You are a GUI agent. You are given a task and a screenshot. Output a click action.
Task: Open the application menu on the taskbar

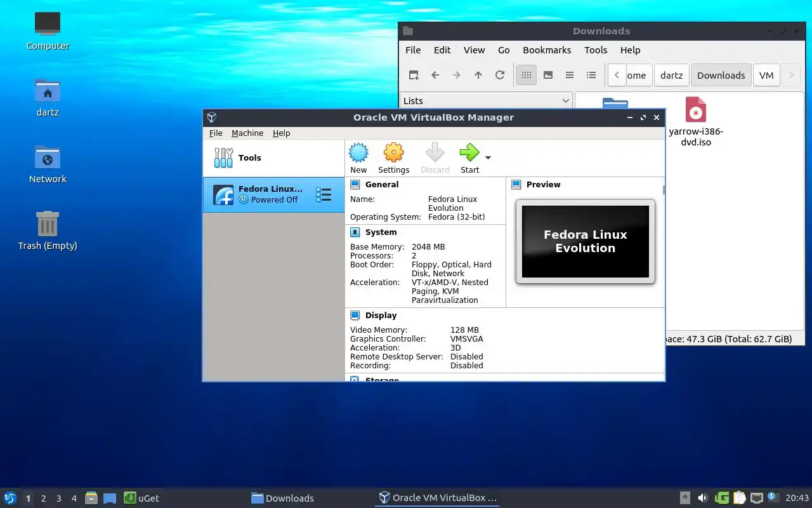point(10,498)
